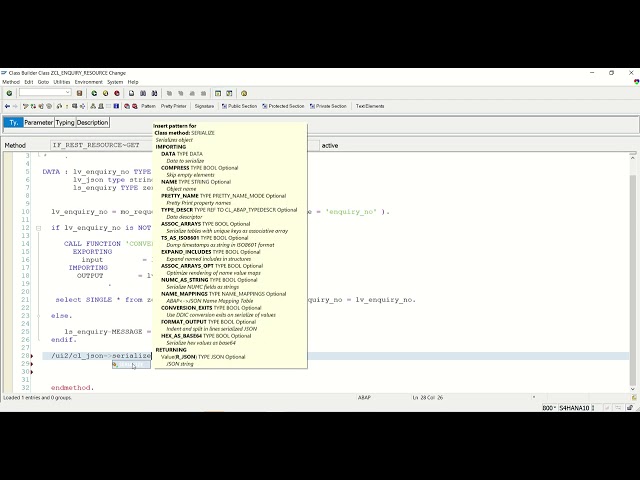Screen dimensions: 640x480
Task: Click the blue Information icon
Action: (x=116, y=106)
